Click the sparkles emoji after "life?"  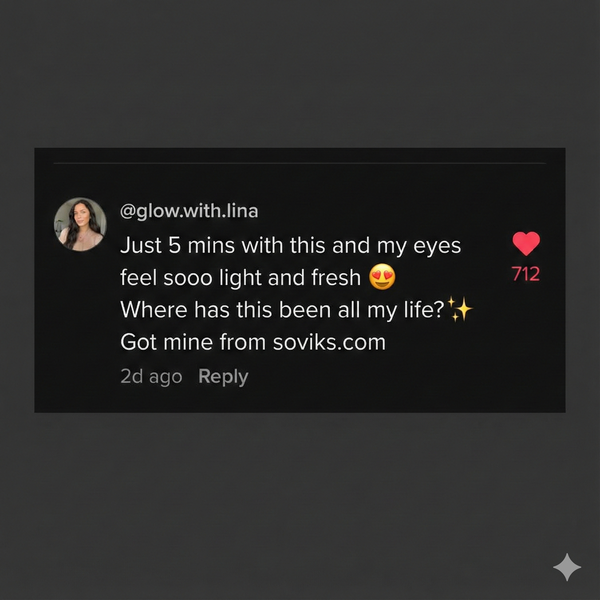(460, 310)
